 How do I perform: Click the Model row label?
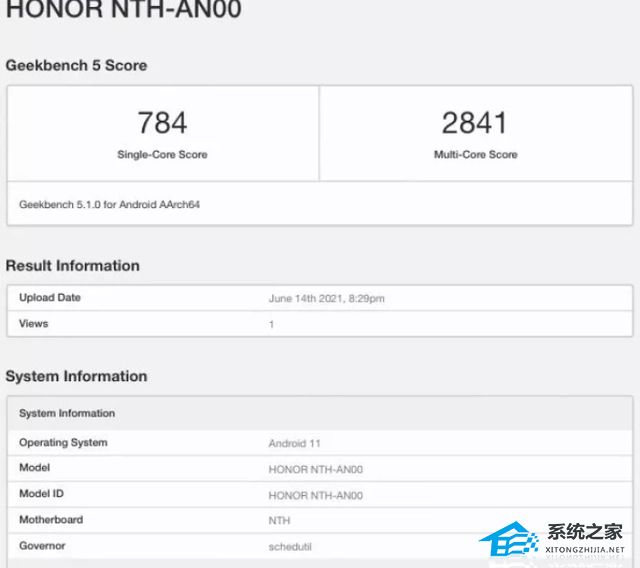pos(35,468)
